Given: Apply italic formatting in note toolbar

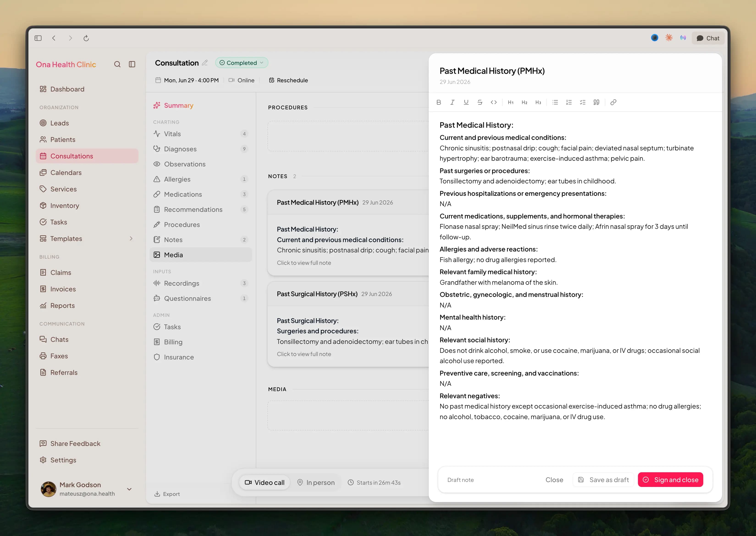Looking at the screenshot, I should click(x=452, y=102).
